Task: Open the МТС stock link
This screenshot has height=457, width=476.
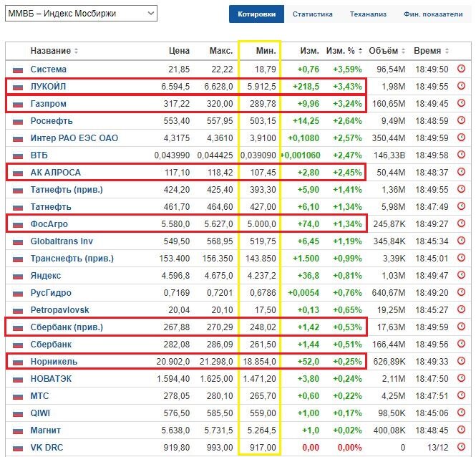Action: [x=39, y=396]
